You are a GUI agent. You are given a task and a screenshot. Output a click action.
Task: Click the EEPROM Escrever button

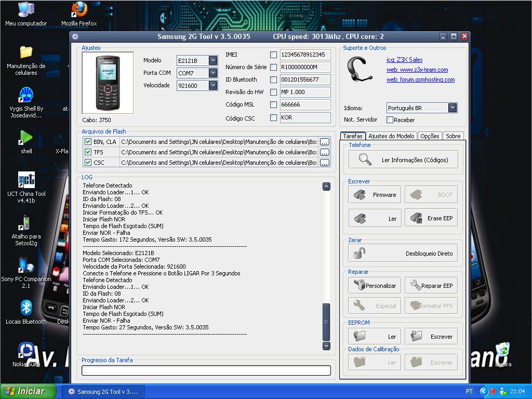pyautogui.click(x=431, y=337)
